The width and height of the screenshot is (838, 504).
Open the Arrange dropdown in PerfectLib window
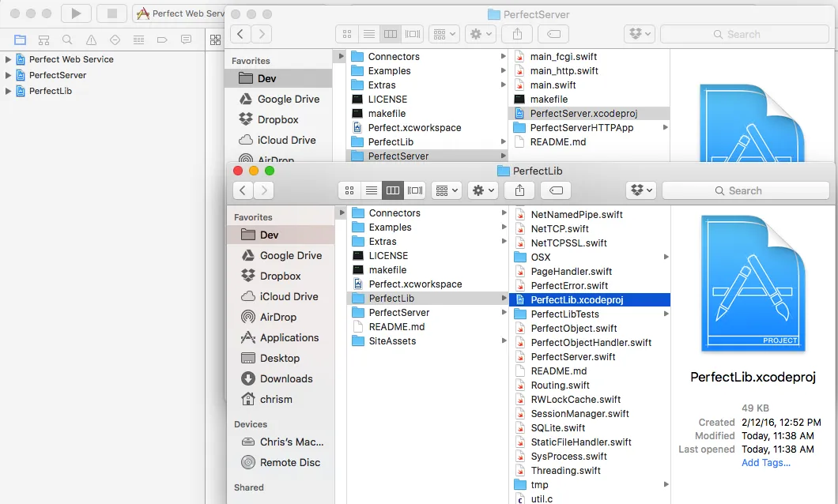coord(446,190)
